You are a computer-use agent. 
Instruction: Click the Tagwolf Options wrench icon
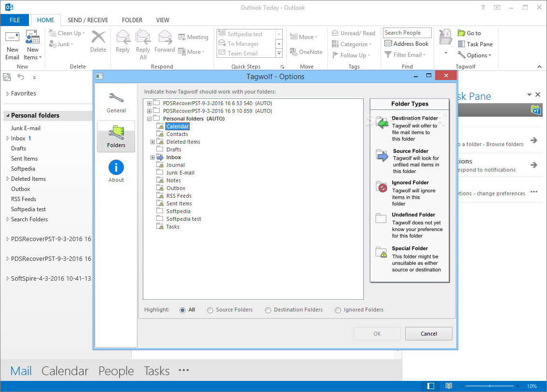461,55
